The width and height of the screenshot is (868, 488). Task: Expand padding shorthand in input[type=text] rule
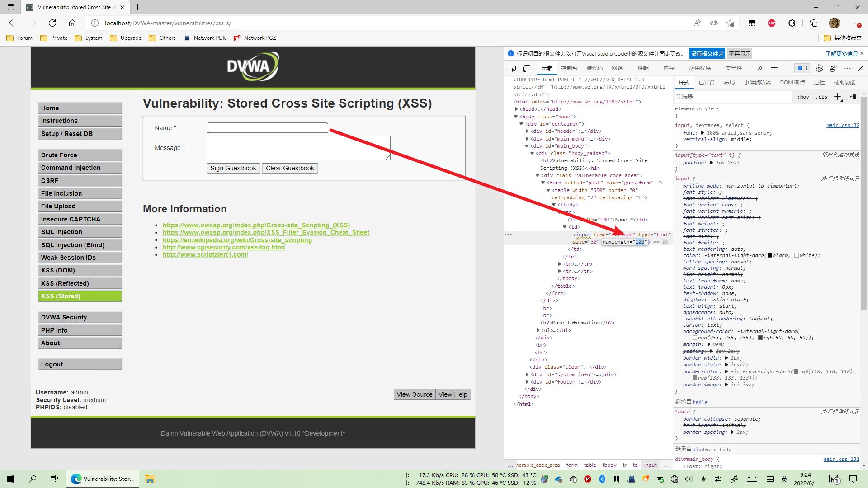click(712, 163)
